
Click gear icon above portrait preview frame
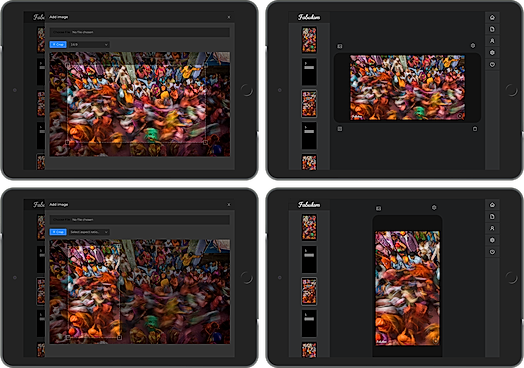point(434,208)
